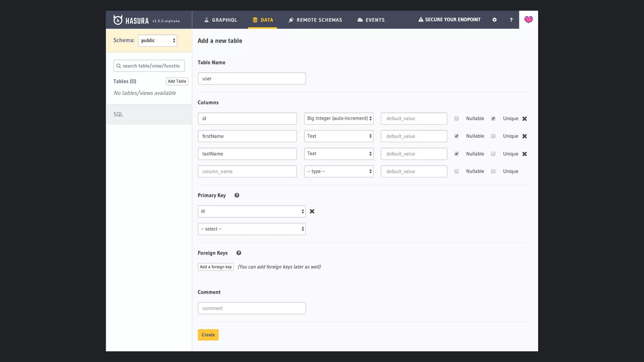Open Big Integer type dropdown for id
The height and width of the screenshot is (362, 644).
[x=339, y=118]
